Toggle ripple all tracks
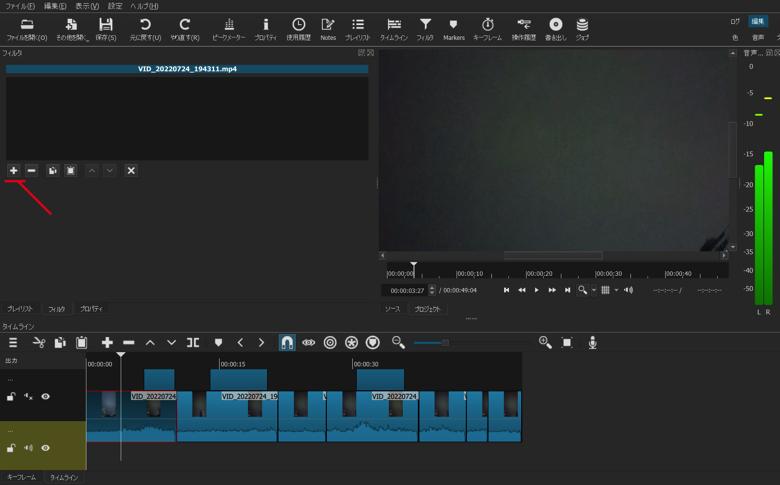Image resolution: width=780 pixels, height=485 pixels. pyautogui.click(x=351, y=343)
